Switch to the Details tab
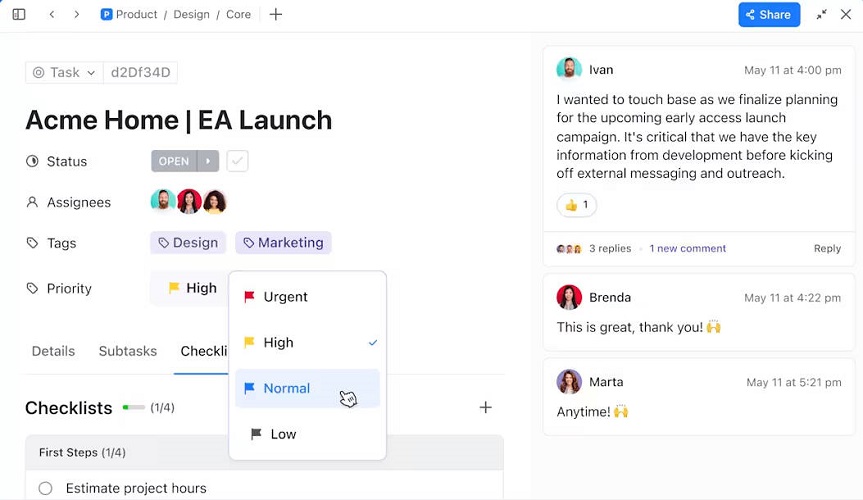Viewport: 863px width, 500px height. tap(53, 351)
